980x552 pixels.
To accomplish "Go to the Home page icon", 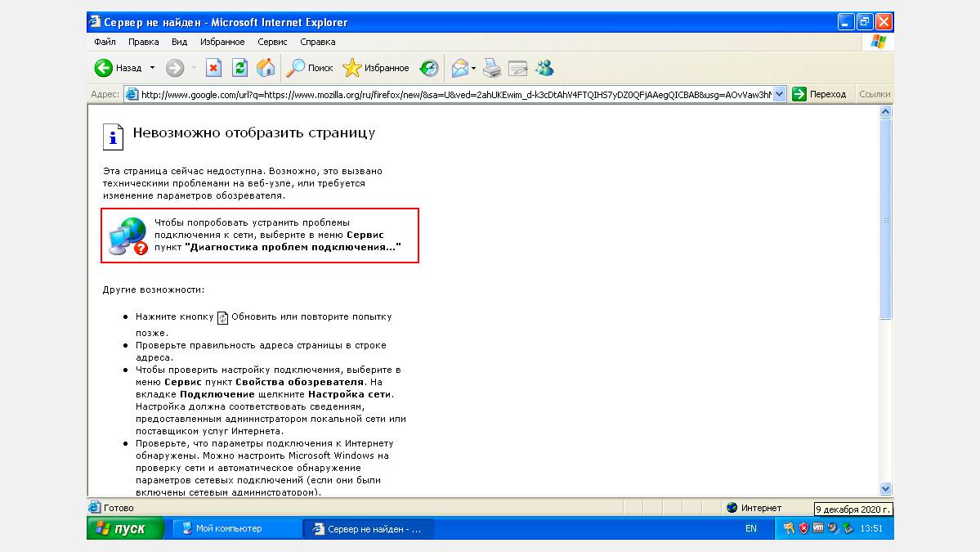I will click(266, 68).
